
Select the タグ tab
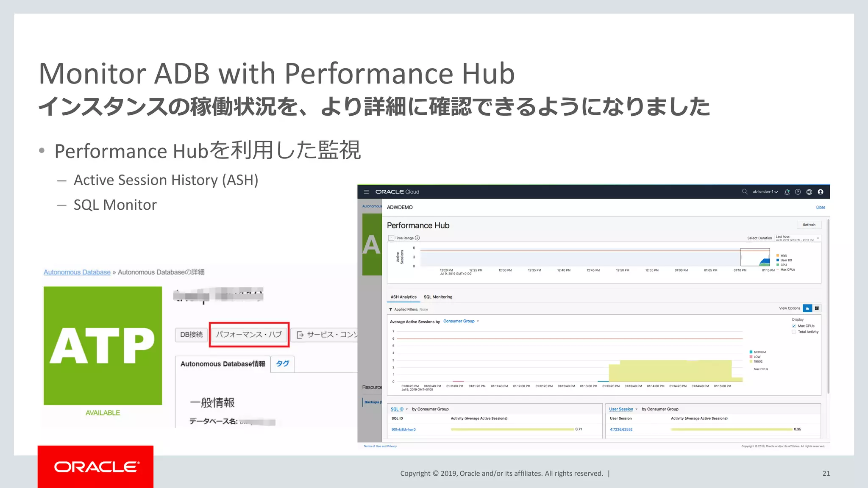282,364
